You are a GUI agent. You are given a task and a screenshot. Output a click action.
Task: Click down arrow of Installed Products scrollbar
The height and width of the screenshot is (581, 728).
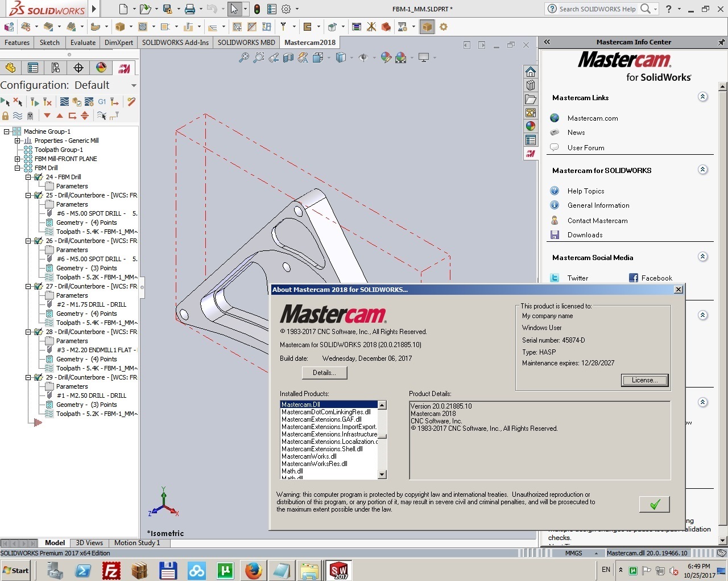pyautogui.click(x=382, y=475)
